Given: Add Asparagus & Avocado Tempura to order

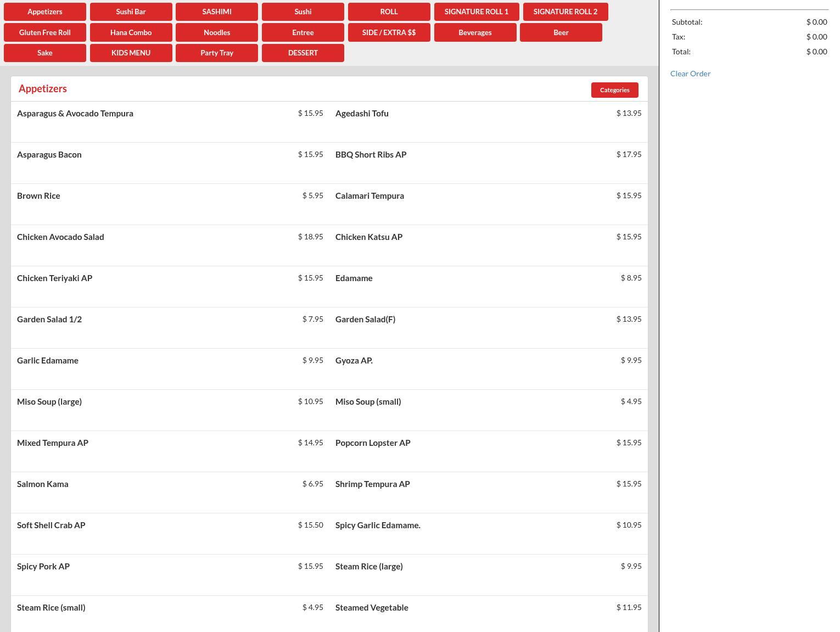Looking at the screenshot, I should click(75, 114).
